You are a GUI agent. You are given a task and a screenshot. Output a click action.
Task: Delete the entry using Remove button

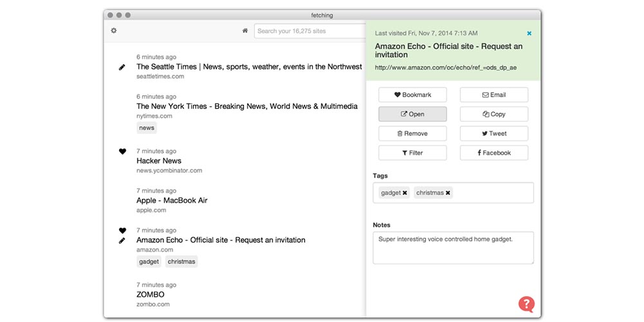pyautogui.click(x=412, y=133)
